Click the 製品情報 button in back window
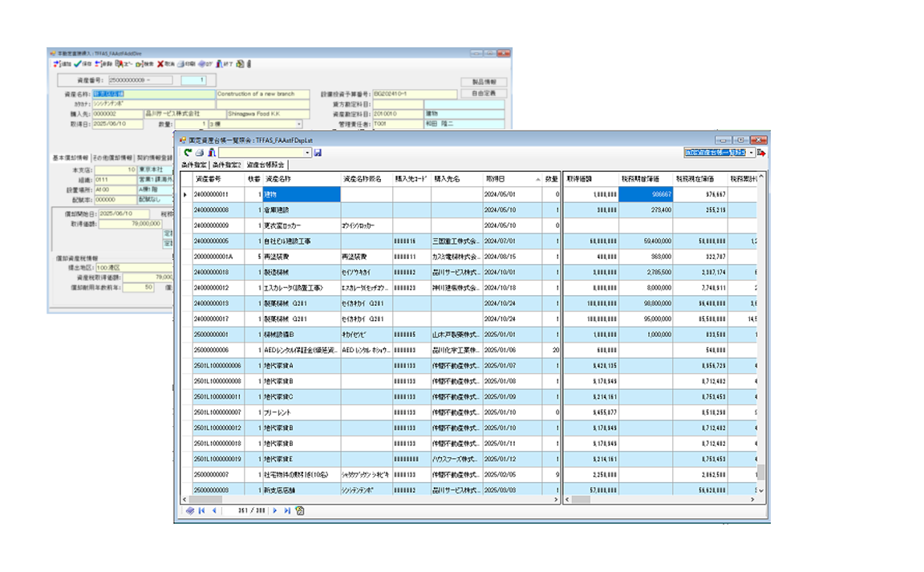 click(x=484, y=82)
